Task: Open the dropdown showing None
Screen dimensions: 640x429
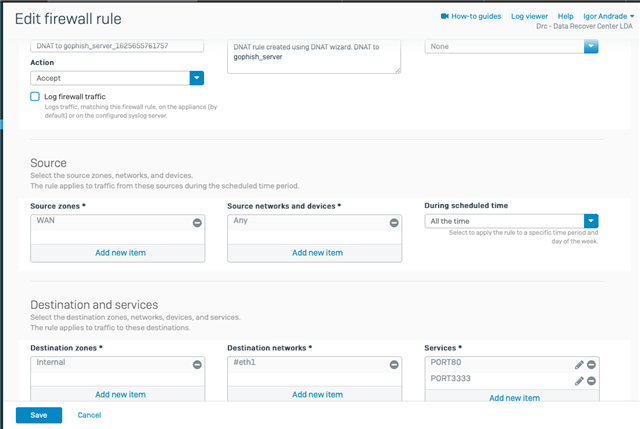Action: click(x=511, y=47)
